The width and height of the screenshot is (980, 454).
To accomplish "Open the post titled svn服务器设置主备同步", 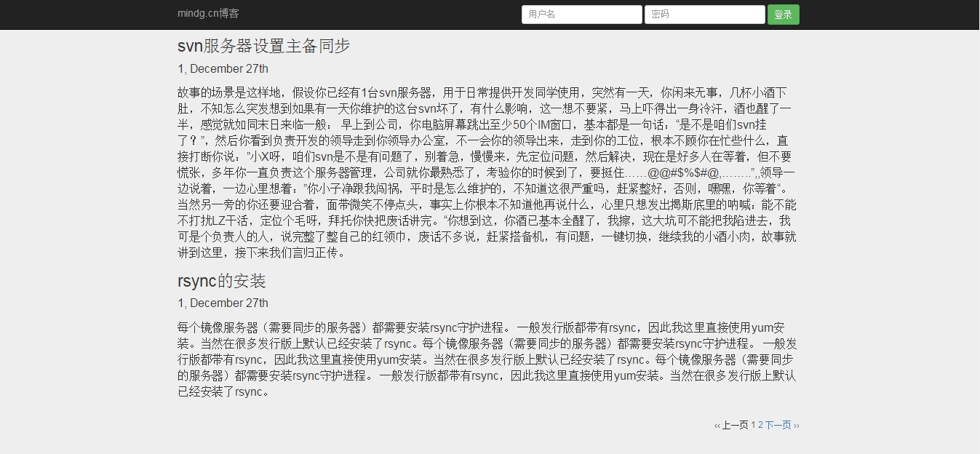I will pyautogui.click(x=264, y=46).
